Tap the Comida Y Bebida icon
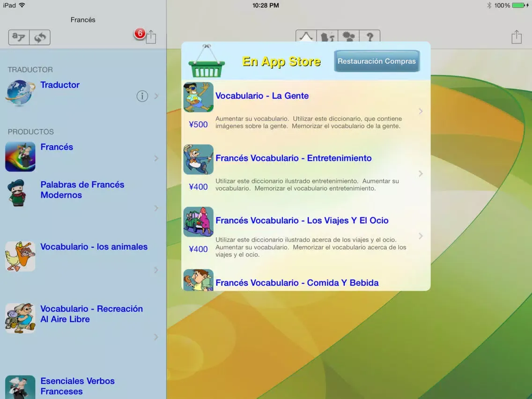The image size is (532, 399). 199,280
